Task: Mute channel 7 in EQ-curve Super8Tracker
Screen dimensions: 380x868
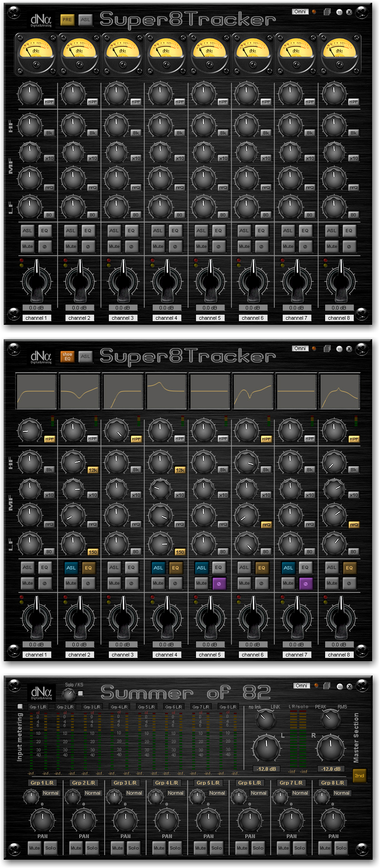Action: pyautogui.click(x=288, y=583)
